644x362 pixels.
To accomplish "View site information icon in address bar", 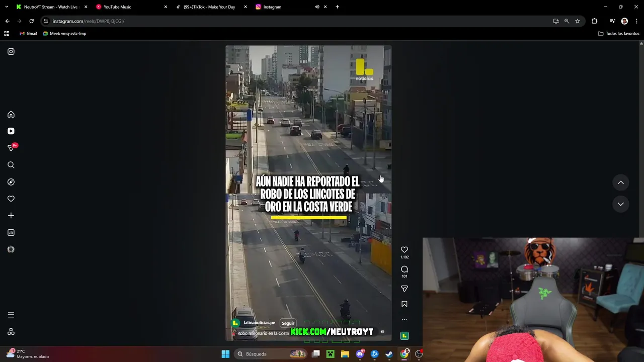I will pos(46,21).
